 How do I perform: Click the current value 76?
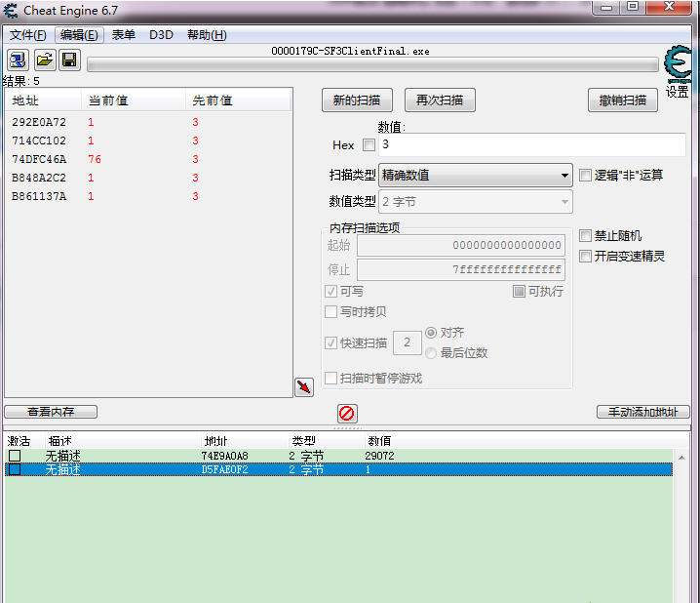95,159
